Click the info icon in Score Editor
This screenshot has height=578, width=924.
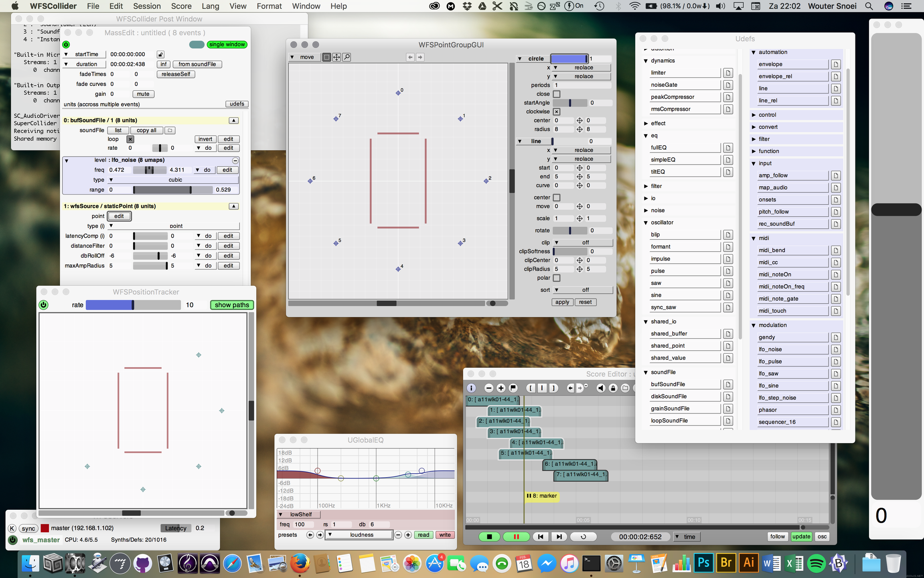click(472, 388)
